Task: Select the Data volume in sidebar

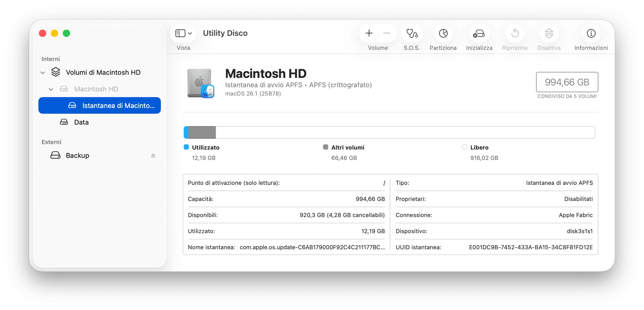Action: click(81, 122)
